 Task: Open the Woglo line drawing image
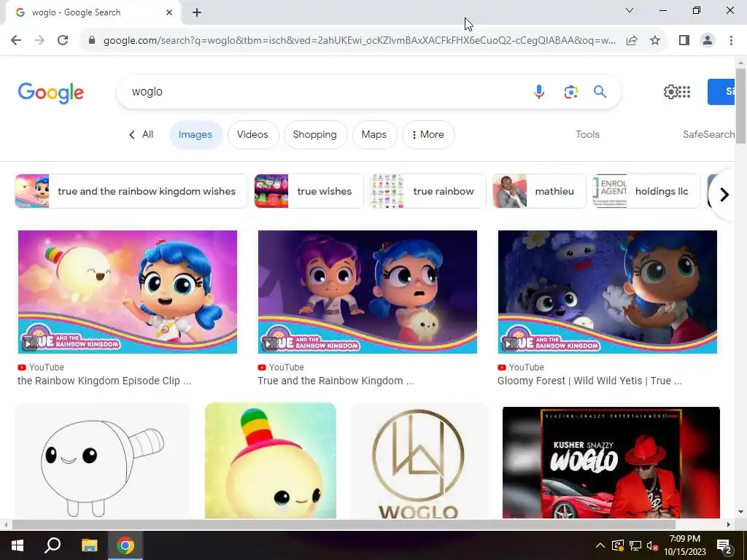click(x=102, y=461)
